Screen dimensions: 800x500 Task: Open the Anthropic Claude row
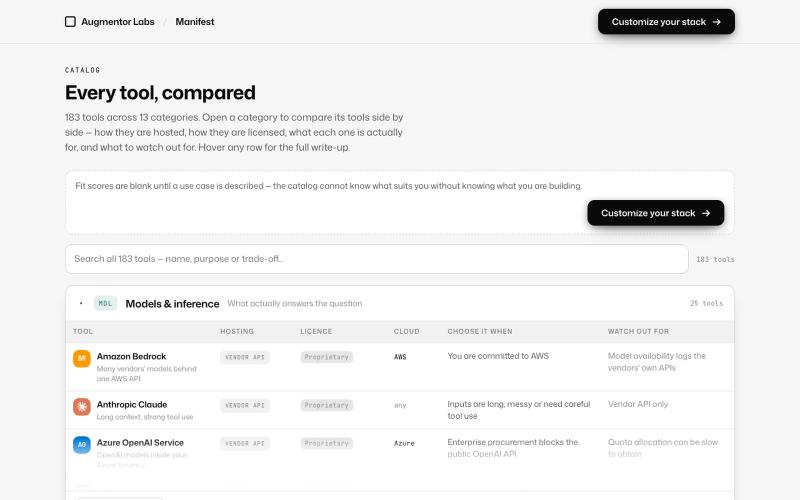point(400,410)
